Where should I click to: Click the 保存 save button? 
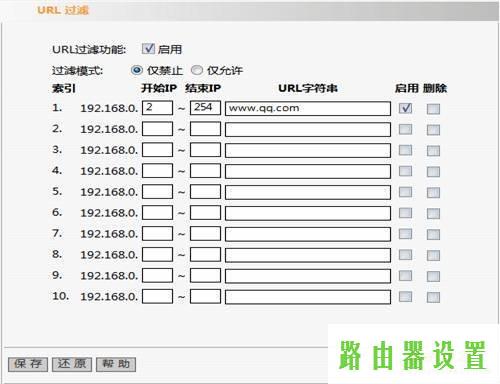point(28,364)
